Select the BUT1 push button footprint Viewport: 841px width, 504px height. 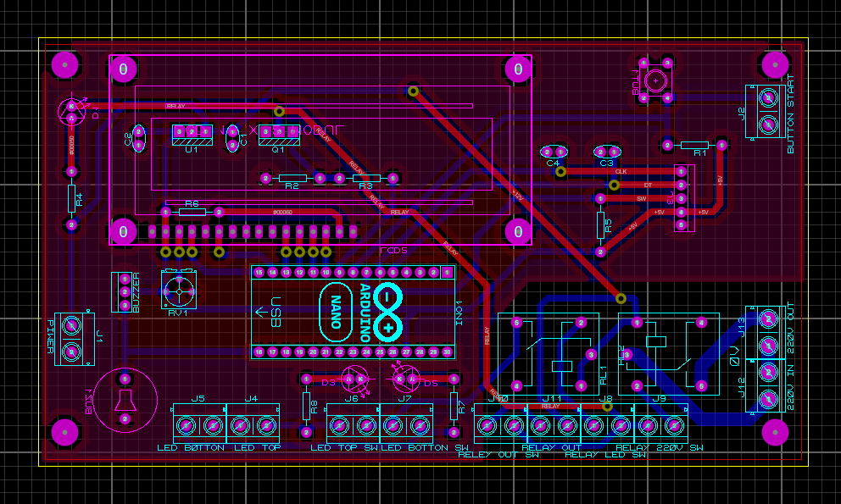tap(655, 80)
